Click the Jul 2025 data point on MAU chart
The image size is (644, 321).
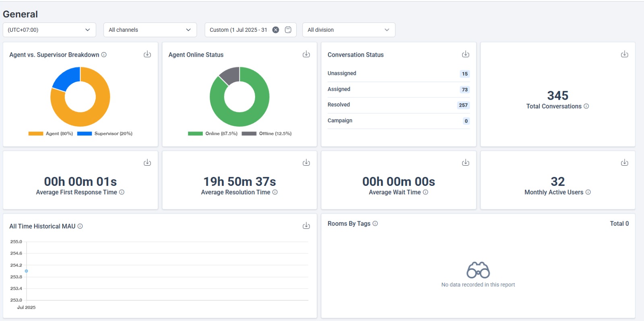pyautogui.click(x=27, y=271)
